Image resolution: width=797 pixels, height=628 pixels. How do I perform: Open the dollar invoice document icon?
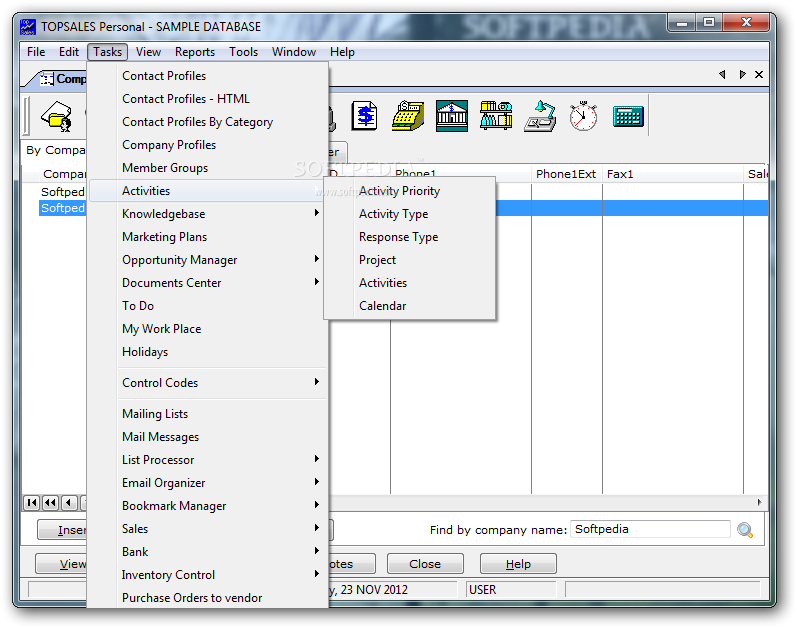[x=364, y=116]
